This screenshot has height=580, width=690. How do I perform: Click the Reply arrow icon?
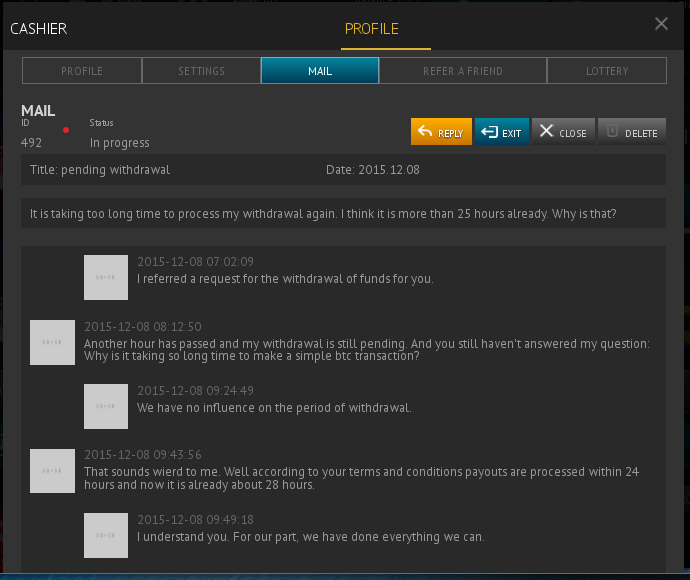pos(425,131)
